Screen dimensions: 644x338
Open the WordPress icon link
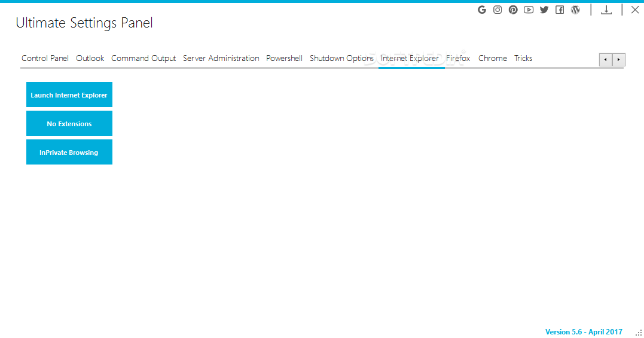pyautogui.click(x=575, y=10)
